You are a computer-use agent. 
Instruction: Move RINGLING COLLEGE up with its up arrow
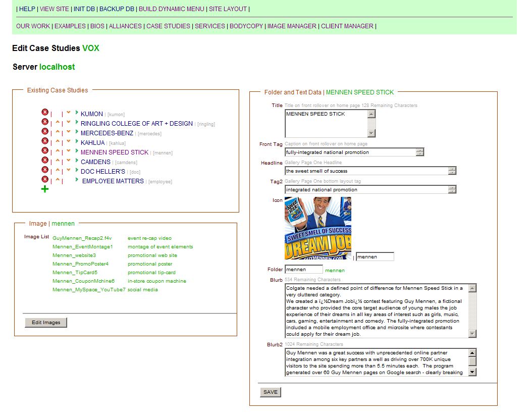click(x=58, y=122)
